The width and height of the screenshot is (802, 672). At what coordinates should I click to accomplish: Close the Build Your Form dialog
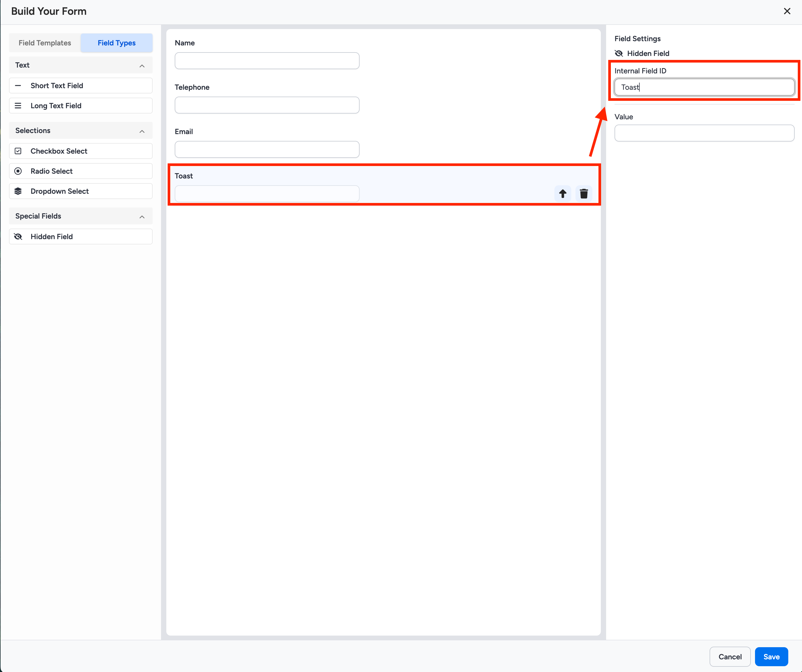tap(787, 11)
